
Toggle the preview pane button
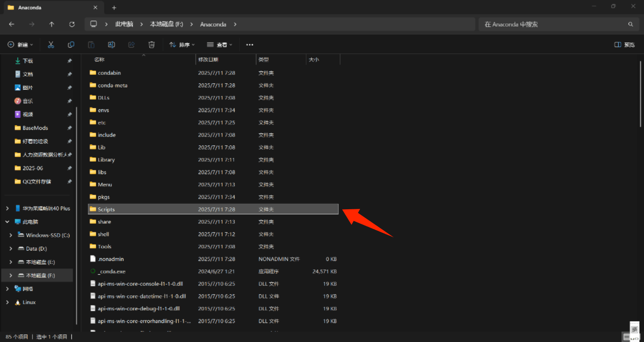tap(624, 45)
